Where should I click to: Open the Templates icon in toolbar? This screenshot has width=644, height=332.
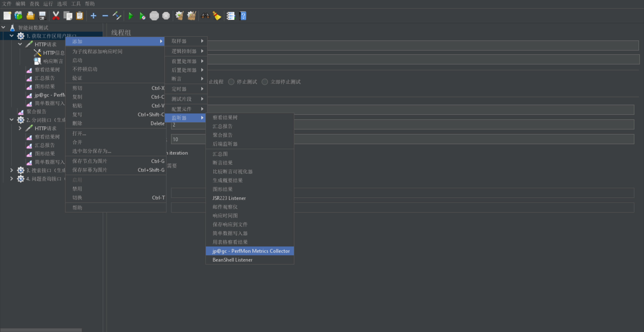pos(18,16)
